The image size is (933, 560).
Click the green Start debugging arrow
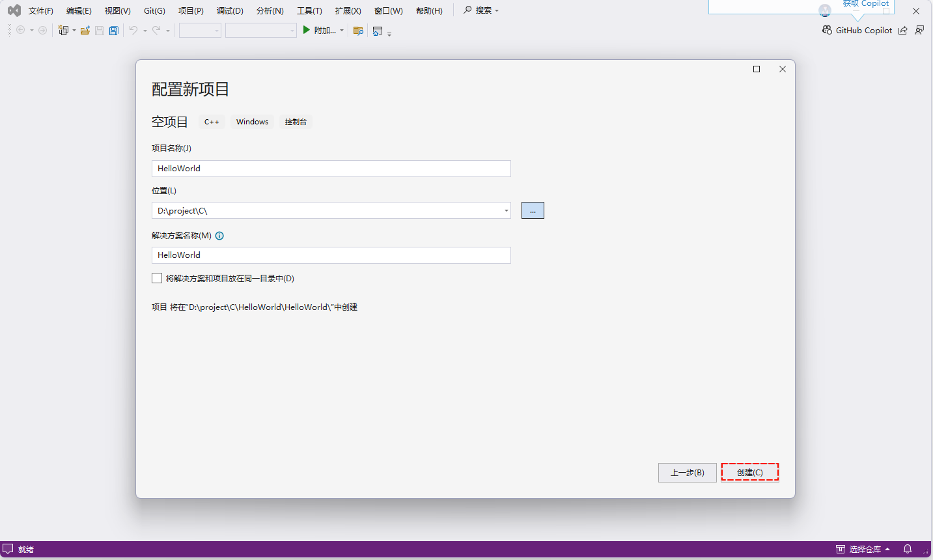(306, 30)
